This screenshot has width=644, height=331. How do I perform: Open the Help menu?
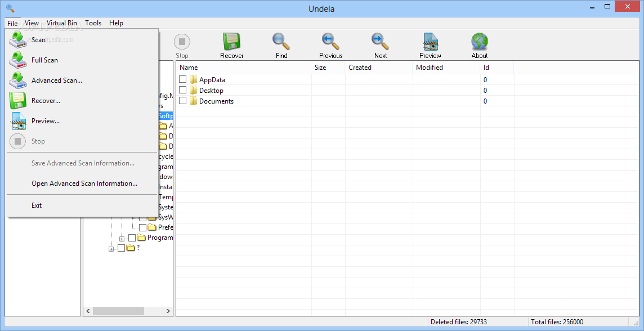[x=116, y=23]
